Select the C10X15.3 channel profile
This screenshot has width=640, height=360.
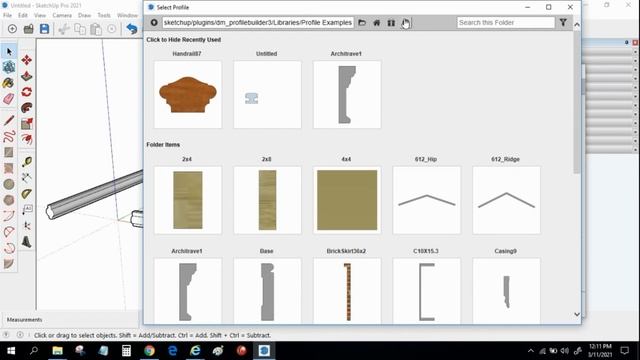pyautogui.click(x=427, y=291)
